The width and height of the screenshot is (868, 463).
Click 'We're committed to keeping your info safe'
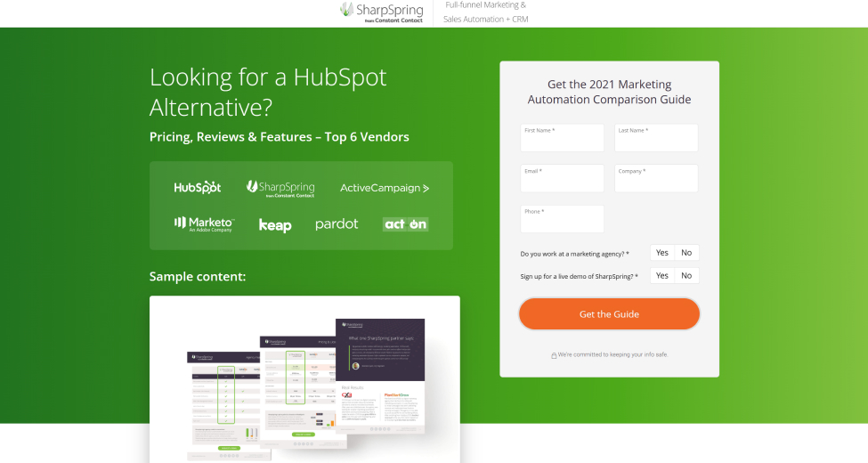[x=612, y=354]
